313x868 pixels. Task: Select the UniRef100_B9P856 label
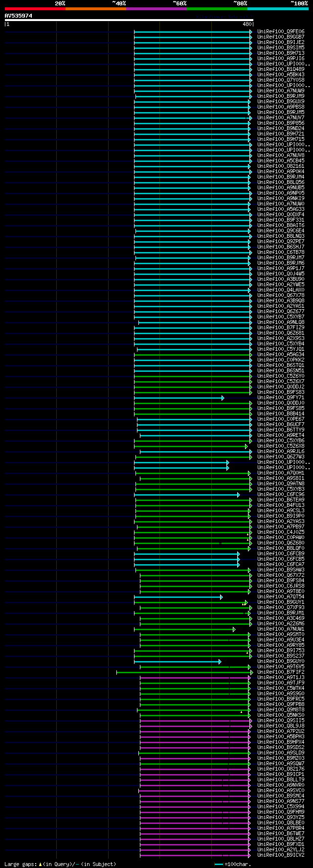point(281,123)
